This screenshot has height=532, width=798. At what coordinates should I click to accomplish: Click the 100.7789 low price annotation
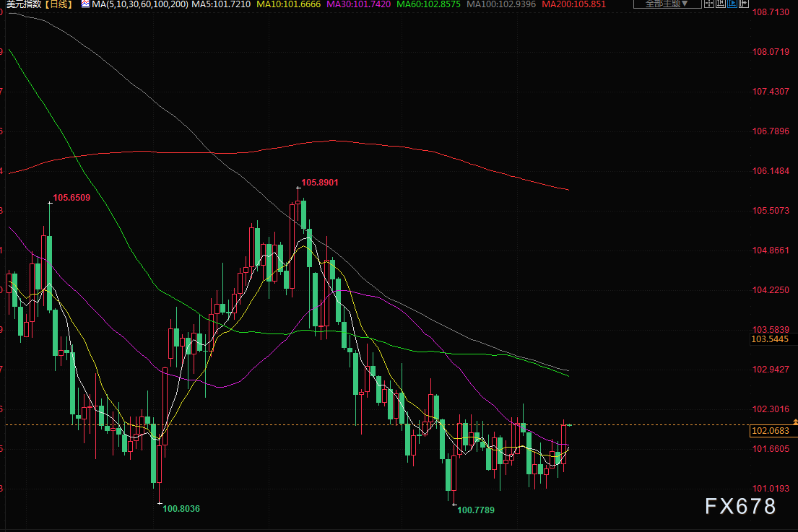click(477, 510)
